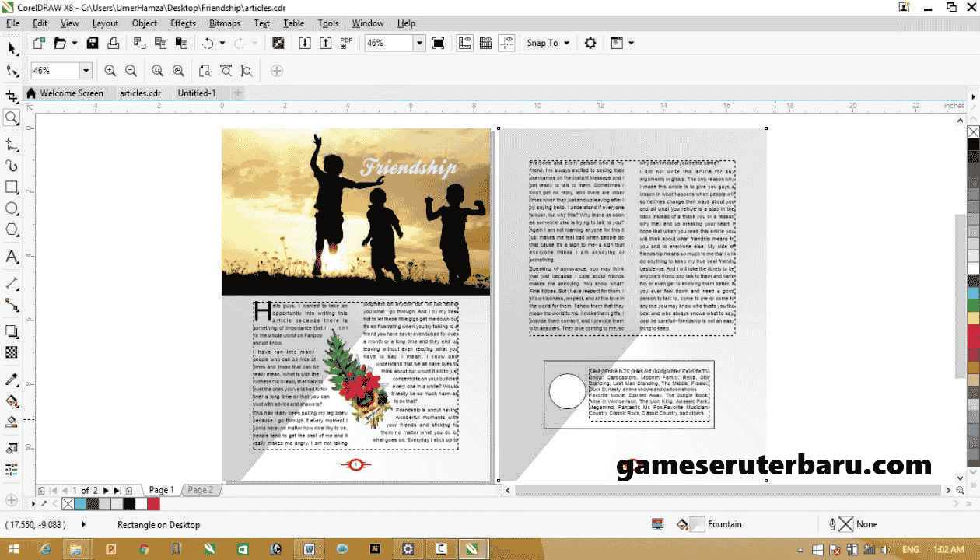Select the Connector tool
Viewport: 980px width, 560px height.
(x=12, y=305)
